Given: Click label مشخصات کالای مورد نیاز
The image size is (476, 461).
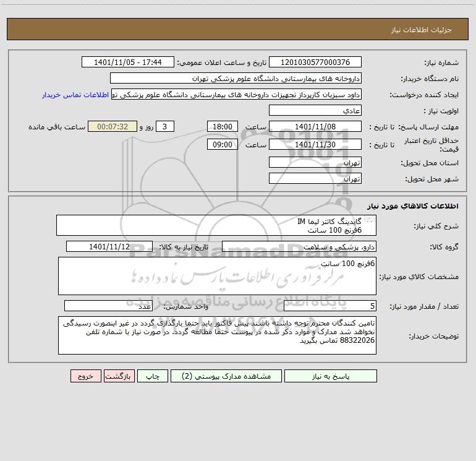Looking at the screenshot, I should tap(419, 277).
